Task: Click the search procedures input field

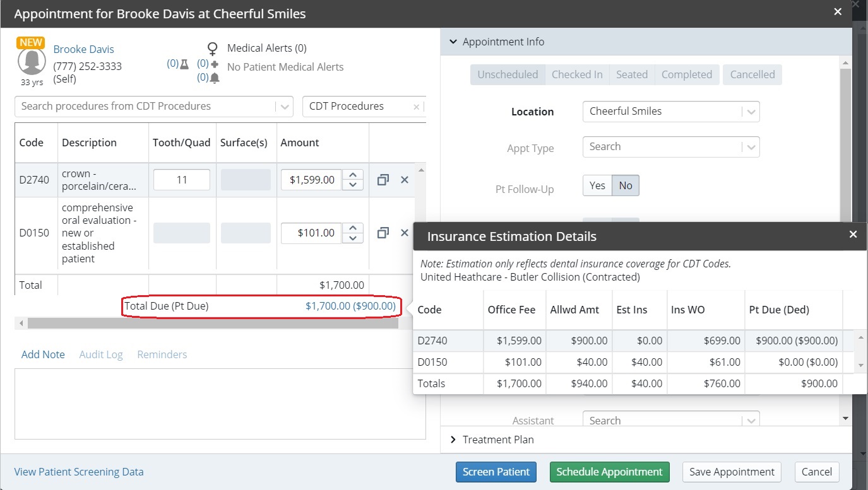Action: tap(146, 107)
